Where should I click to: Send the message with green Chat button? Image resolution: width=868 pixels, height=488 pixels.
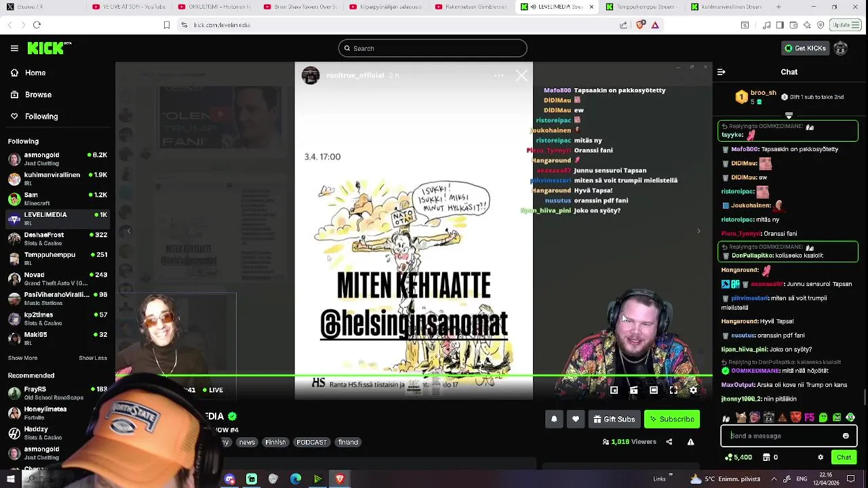[x=844, y=457]
